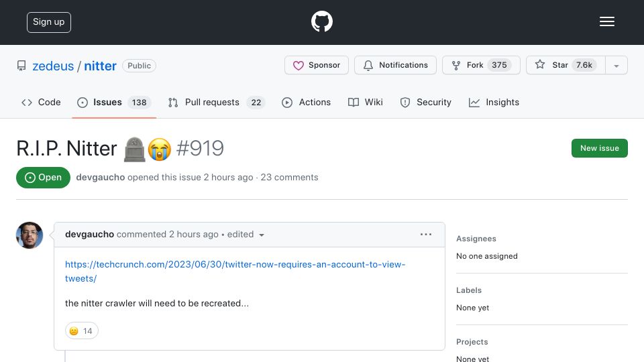Screen dimensions: 644x362
Task: Click the New issue button
Action: point(599,148)
